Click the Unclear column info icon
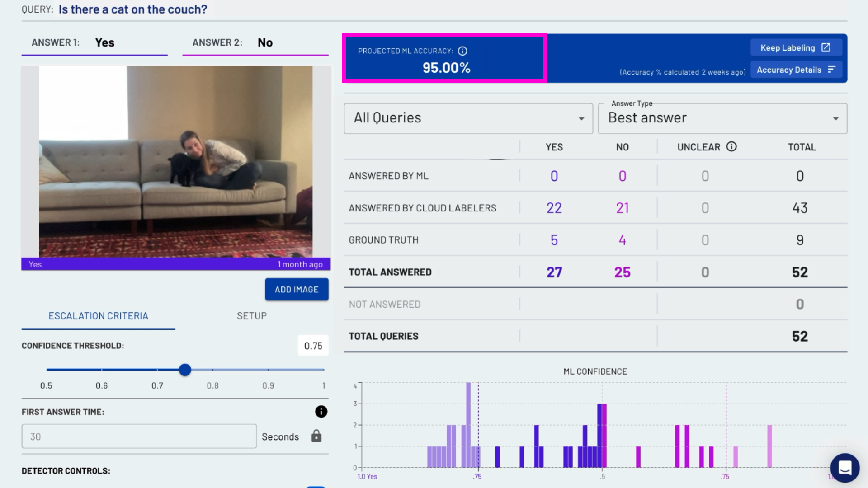Viewport: 868px width, 488px height. [x=731, y=146]
